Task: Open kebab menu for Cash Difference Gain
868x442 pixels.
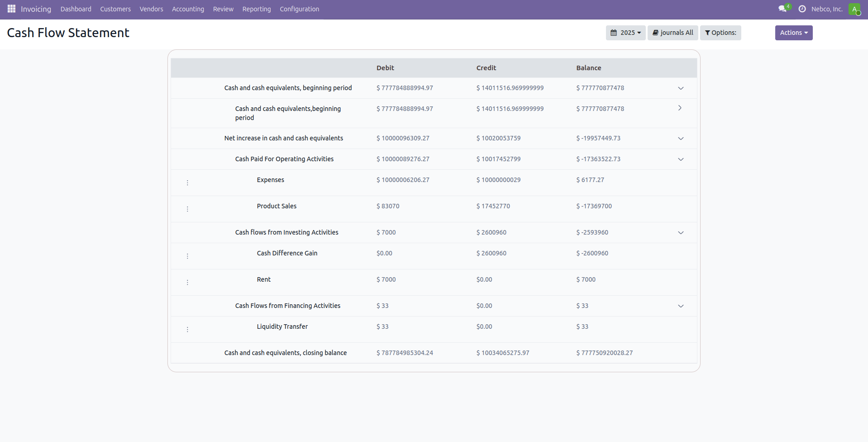Action: coord(187,256)
